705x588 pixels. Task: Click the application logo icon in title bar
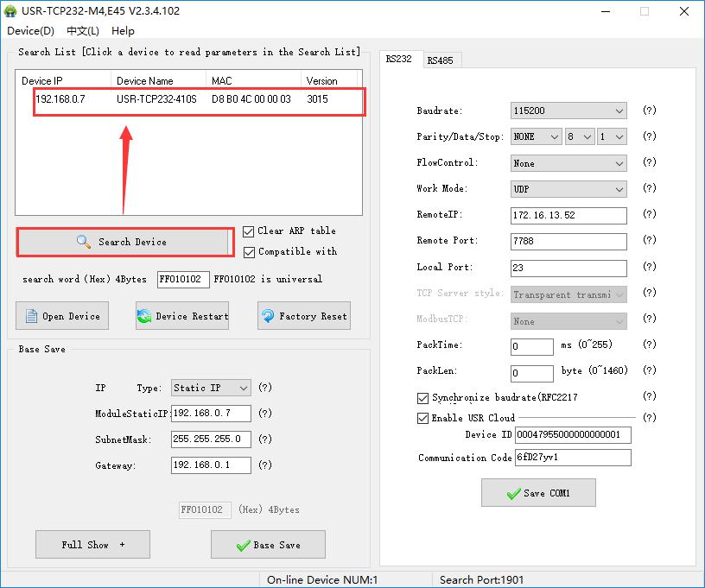tap(10, 10)
